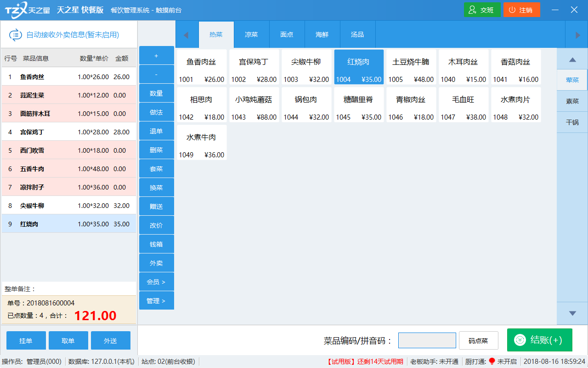Add dish 锅包肉 to the order
Viewport: 588px width, 368px height.
coord(306,105)
